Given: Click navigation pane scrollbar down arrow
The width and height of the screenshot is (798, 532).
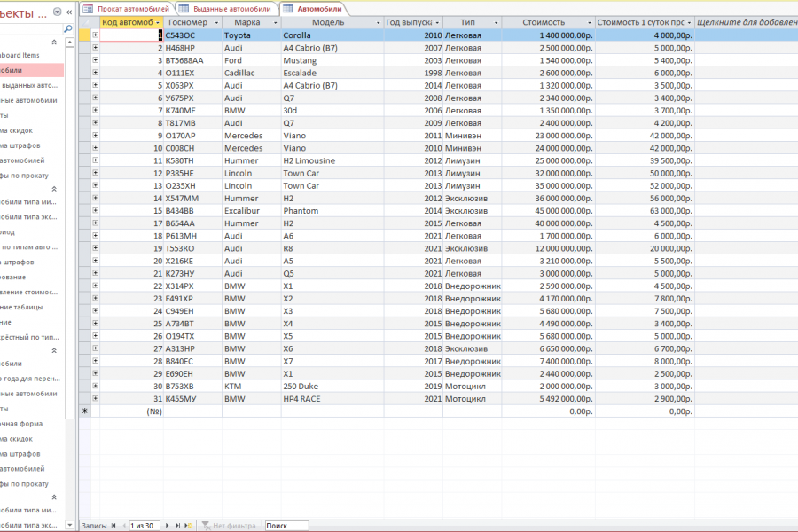Looking at the screenshot, I should click(70, 525).
